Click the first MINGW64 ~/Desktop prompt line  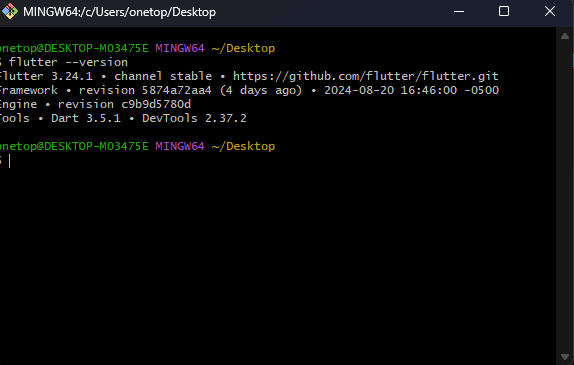[137, 48]
